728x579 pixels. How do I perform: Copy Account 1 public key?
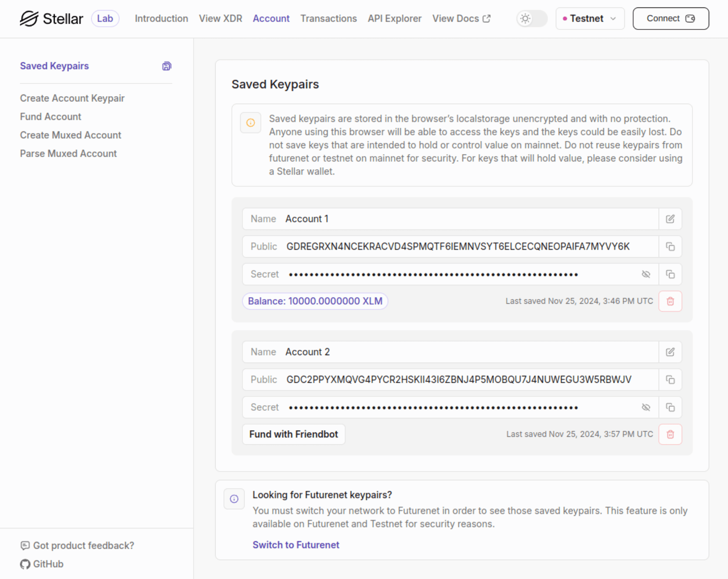[670, 247]
